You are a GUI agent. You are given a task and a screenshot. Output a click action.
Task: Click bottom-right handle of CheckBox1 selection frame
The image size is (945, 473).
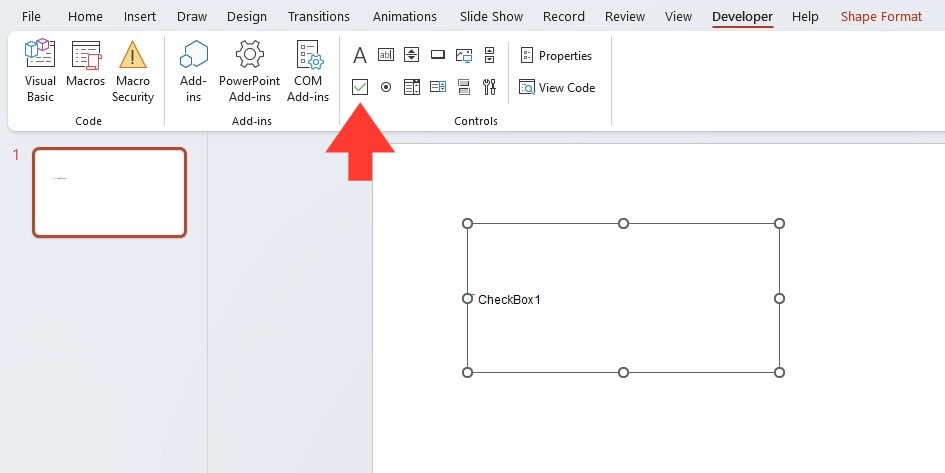779,372
